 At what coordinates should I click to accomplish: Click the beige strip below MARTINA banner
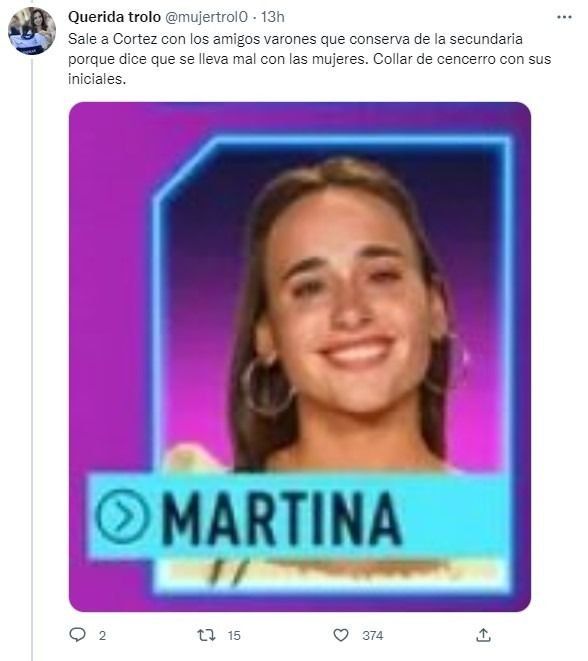(x=332, y=572)
